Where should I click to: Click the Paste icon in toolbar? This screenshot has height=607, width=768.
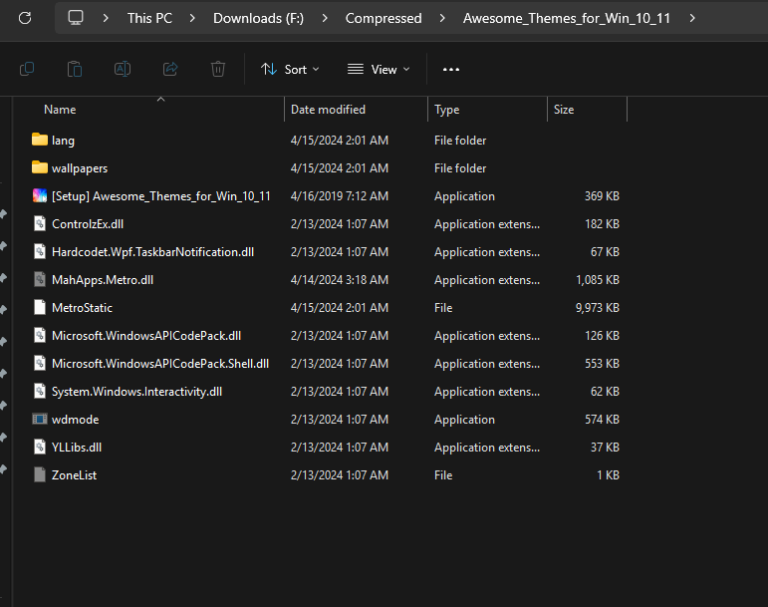point(74,69)
